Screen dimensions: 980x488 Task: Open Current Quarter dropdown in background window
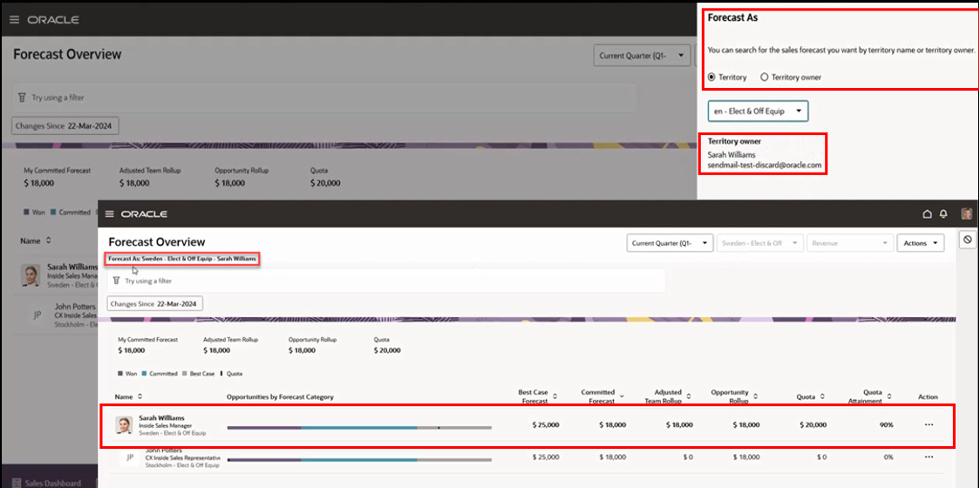642,56
